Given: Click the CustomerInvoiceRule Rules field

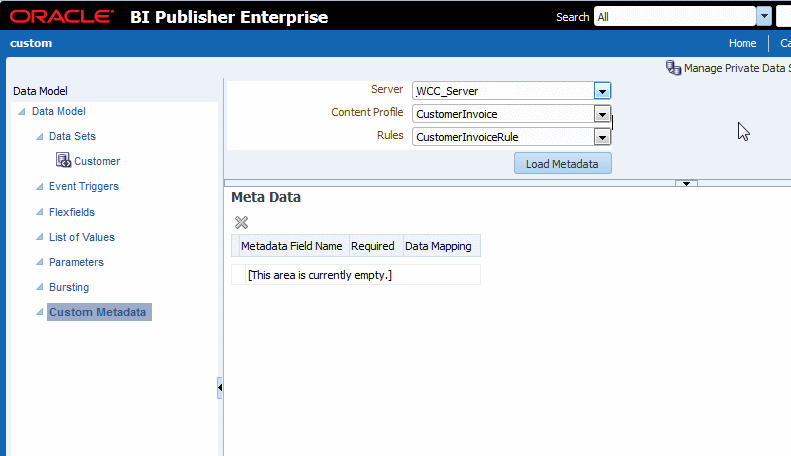Looking at the screenshot, I should [x=503, y=137].
